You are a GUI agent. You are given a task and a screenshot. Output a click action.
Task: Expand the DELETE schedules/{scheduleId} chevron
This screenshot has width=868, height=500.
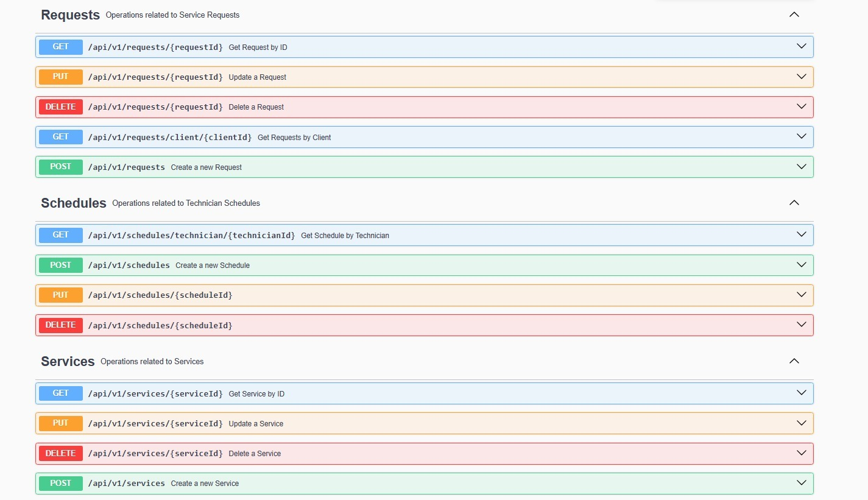pos(802,325)
